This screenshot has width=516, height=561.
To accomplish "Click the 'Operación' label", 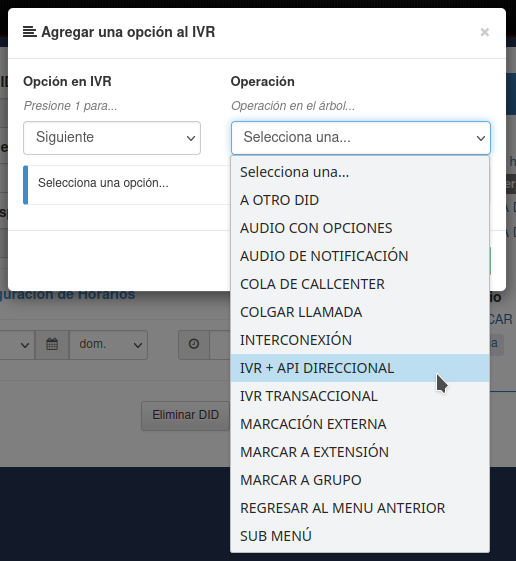I will (x=263, y=82).
